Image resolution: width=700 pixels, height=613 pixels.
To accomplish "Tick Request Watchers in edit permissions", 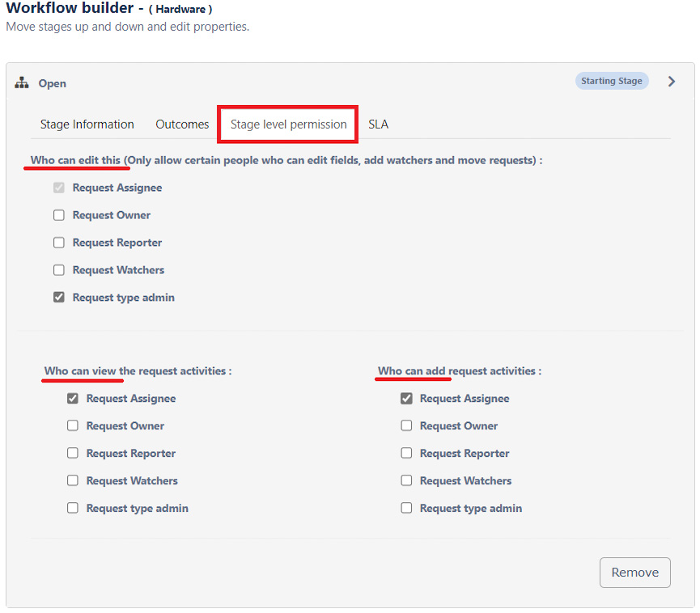I will click(x=59, y=270).
